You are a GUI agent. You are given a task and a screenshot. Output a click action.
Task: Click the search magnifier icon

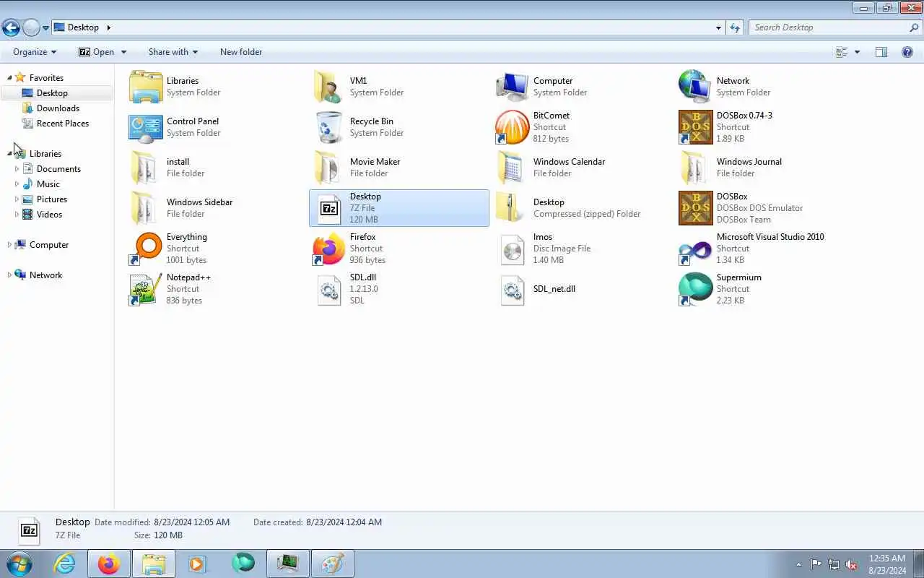[914, 27]
